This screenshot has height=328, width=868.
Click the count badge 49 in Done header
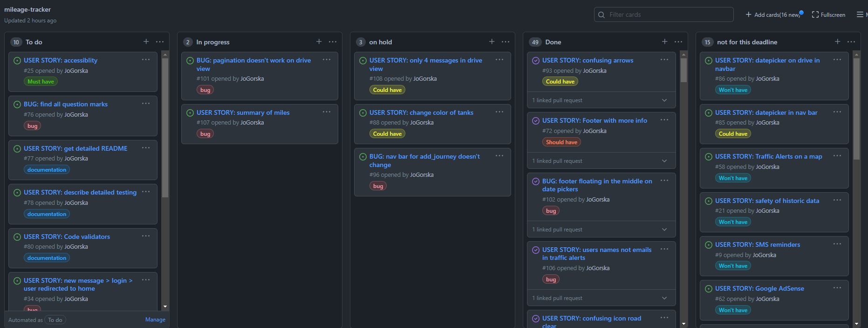pyautogui.click(x=535, y=42)
